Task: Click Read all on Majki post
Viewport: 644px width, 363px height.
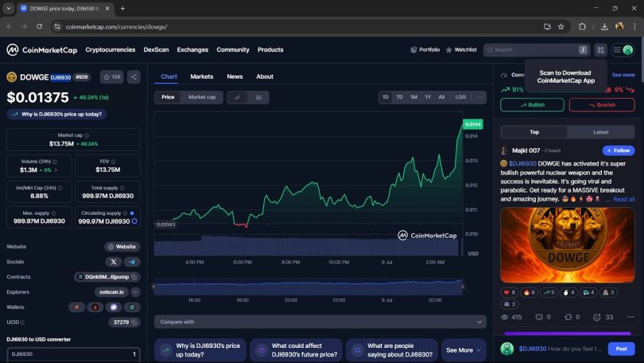Action: 624,199
